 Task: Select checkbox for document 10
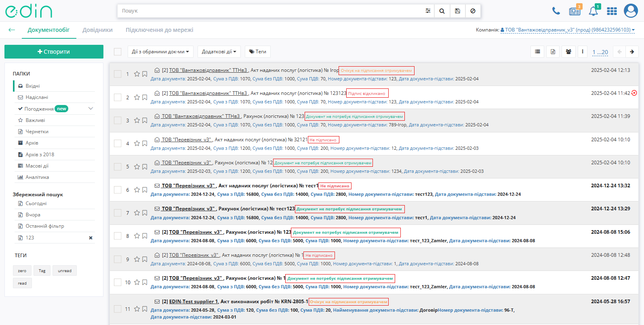tap(118, 282)
